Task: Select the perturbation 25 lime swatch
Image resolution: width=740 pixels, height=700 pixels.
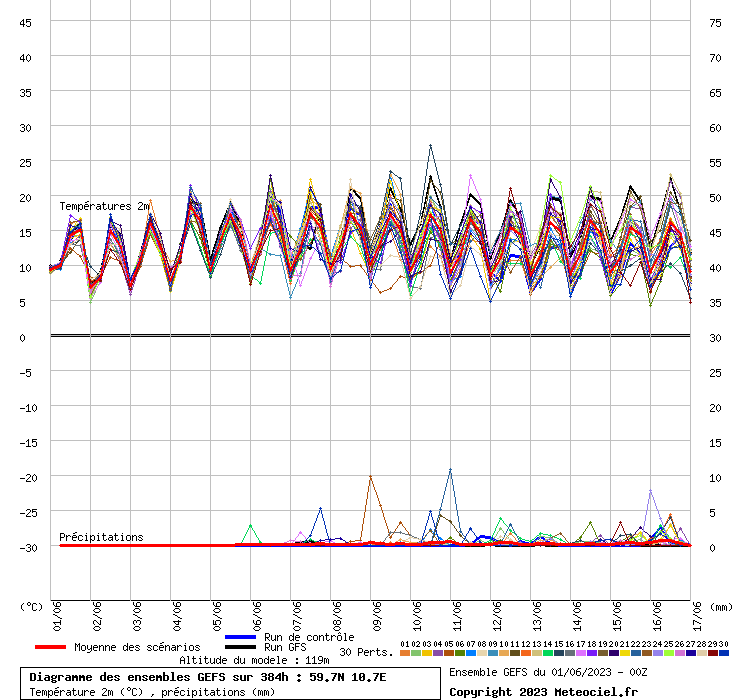Action: [669, 653]
